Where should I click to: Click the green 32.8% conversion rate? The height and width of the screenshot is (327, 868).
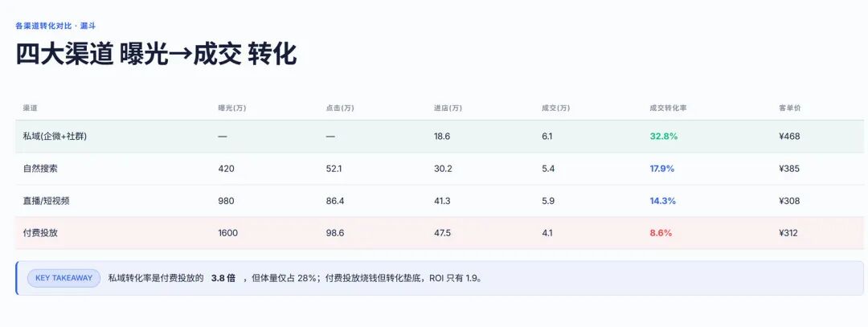click(663, 136)
